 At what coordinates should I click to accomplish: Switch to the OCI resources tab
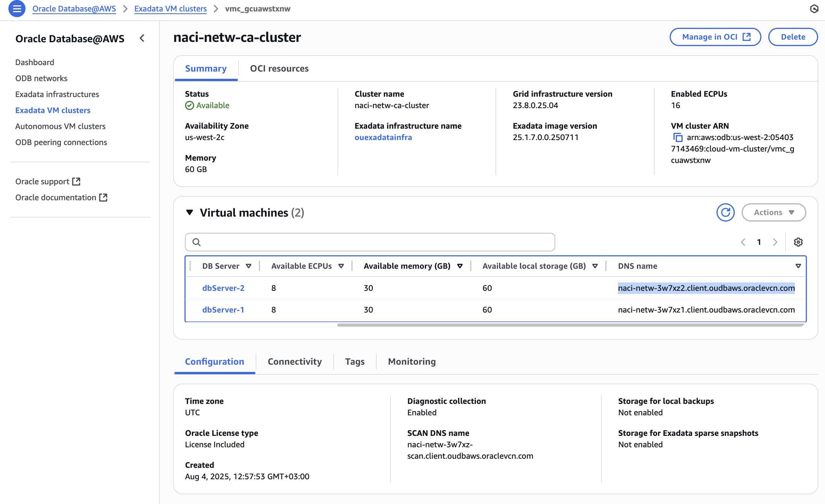pyautogui.click(x=279, y=69)
